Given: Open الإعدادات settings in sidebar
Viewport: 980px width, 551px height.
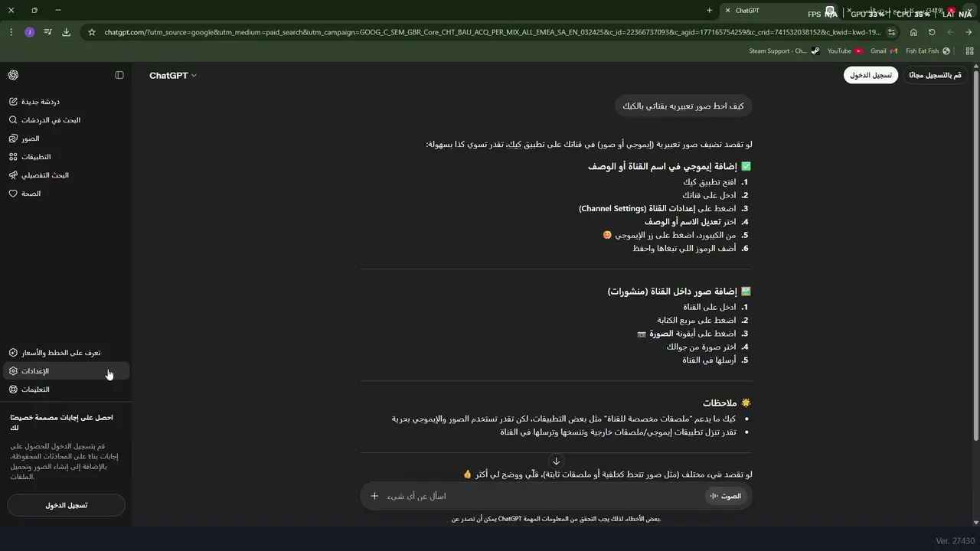Looking at the screenshot, I should (x=66, y=371).
